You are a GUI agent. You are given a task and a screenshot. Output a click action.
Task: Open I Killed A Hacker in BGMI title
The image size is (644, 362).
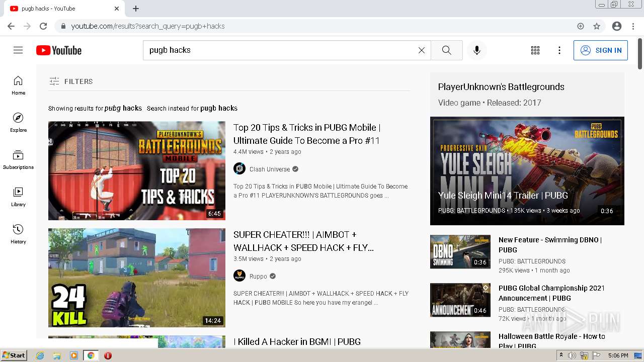point(297,342)
